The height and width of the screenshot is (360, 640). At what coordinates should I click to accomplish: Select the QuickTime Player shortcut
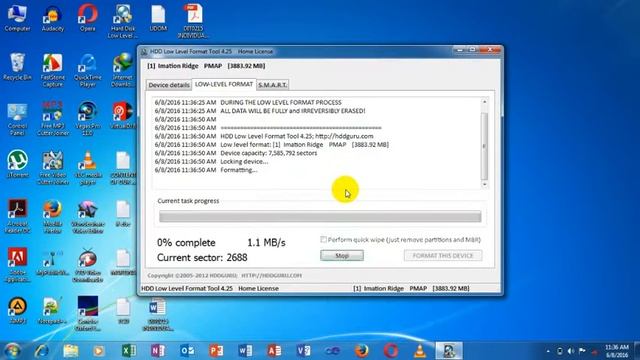point(88,70)
